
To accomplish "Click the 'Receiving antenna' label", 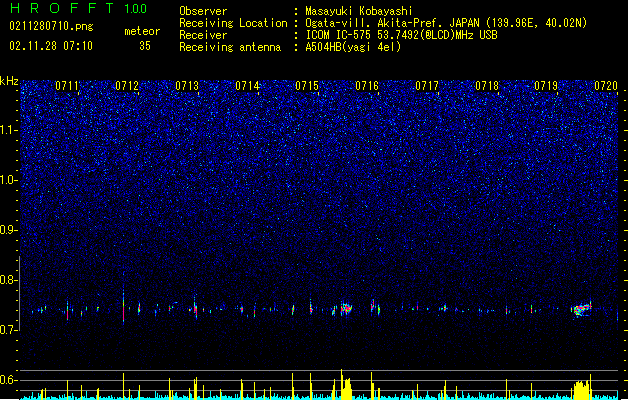I will [230, 47].
